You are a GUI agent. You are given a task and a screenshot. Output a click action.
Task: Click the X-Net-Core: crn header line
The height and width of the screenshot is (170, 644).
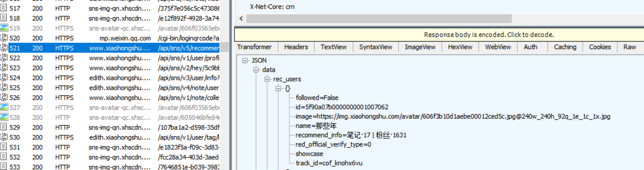pyautogui.click(x=272, y=7)
